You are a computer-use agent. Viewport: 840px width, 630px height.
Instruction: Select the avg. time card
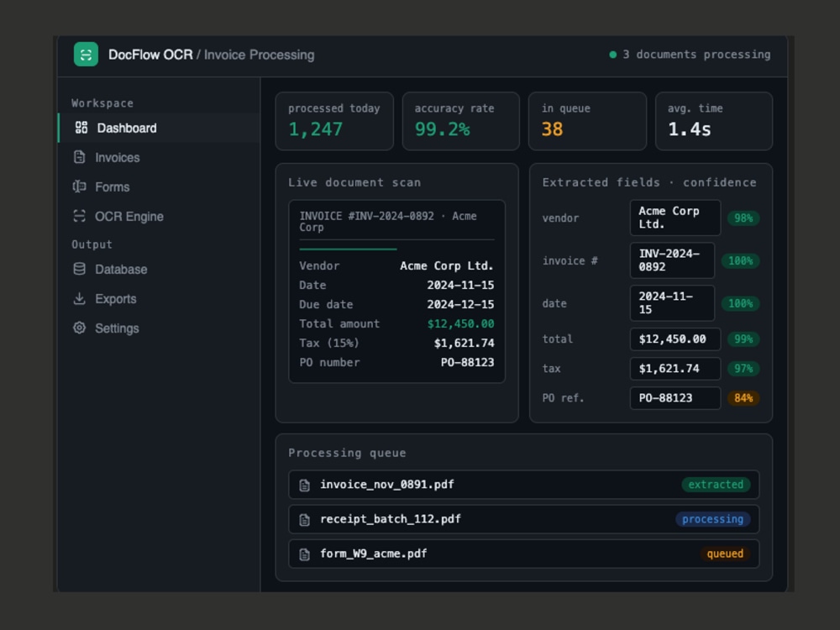[x=713, y=121]
